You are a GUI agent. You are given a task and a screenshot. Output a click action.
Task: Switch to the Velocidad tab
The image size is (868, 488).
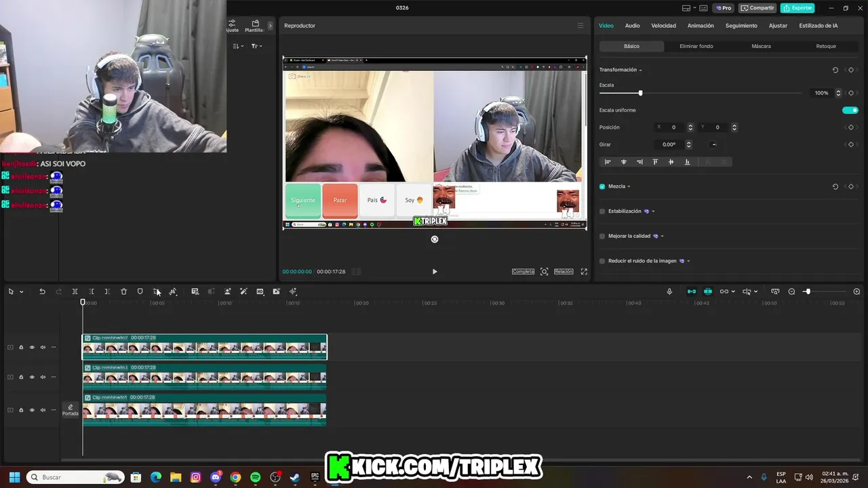[x=663, y=26]
